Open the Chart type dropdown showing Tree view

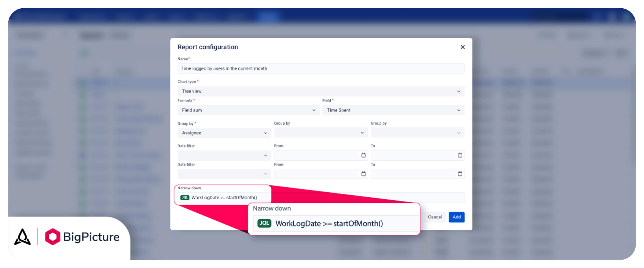point(321,91)
